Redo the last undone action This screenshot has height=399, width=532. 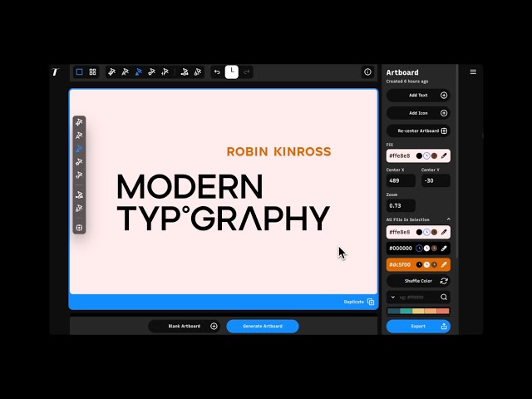pyautogui.click(x=247, y=72)
